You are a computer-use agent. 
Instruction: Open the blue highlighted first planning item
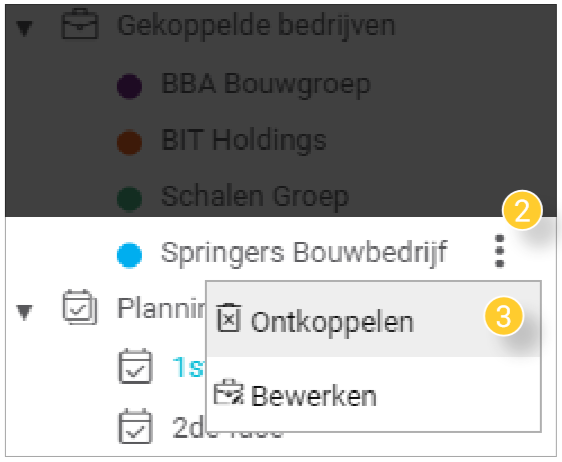189,367
